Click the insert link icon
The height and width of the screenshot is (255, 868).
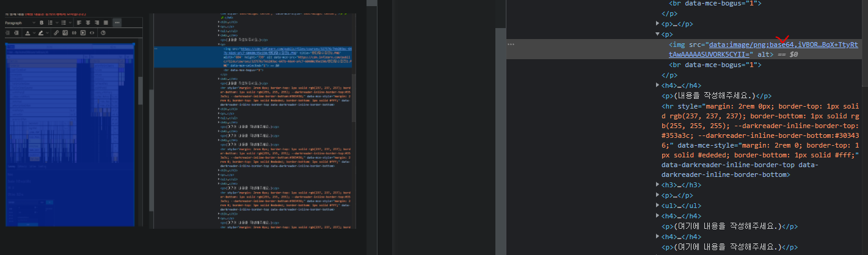(x=56, y=33)
